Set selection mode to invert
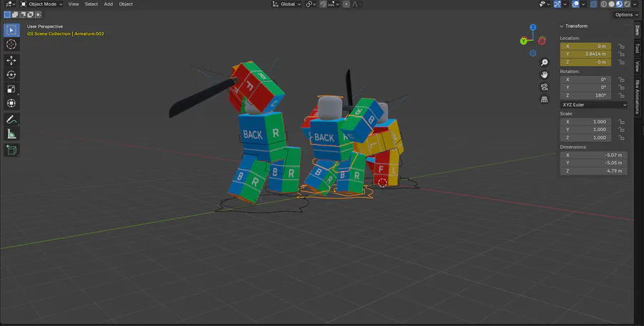The width and height of the screenshot is (644, 326). pyautogui.click(x=30, y=14)
